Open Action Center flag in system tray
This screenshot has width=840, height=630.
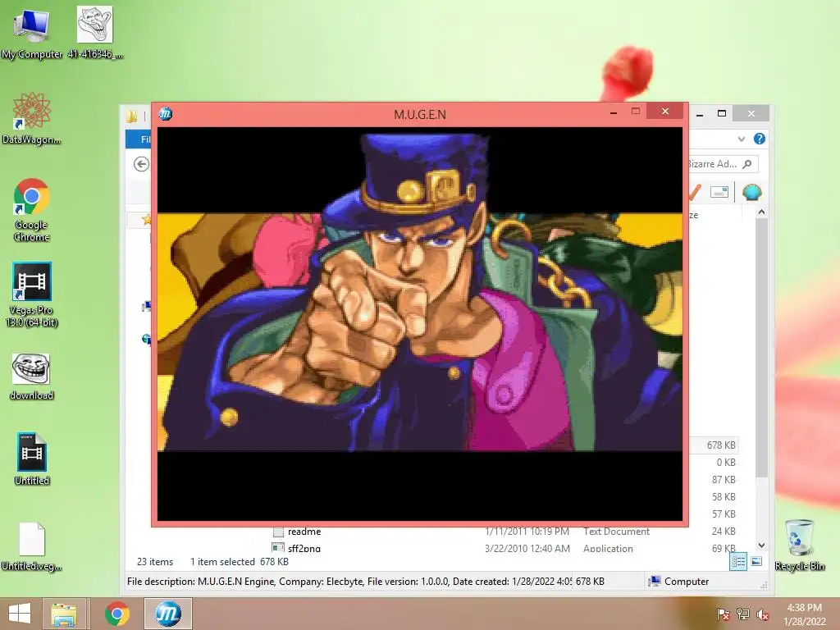723,614
